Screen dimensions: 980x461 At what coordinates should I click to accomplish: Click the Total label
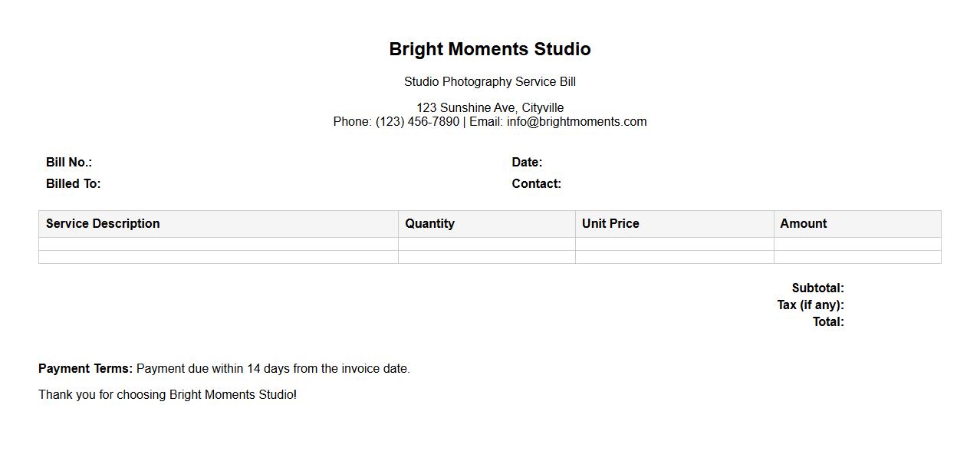[x=828, y=322]
